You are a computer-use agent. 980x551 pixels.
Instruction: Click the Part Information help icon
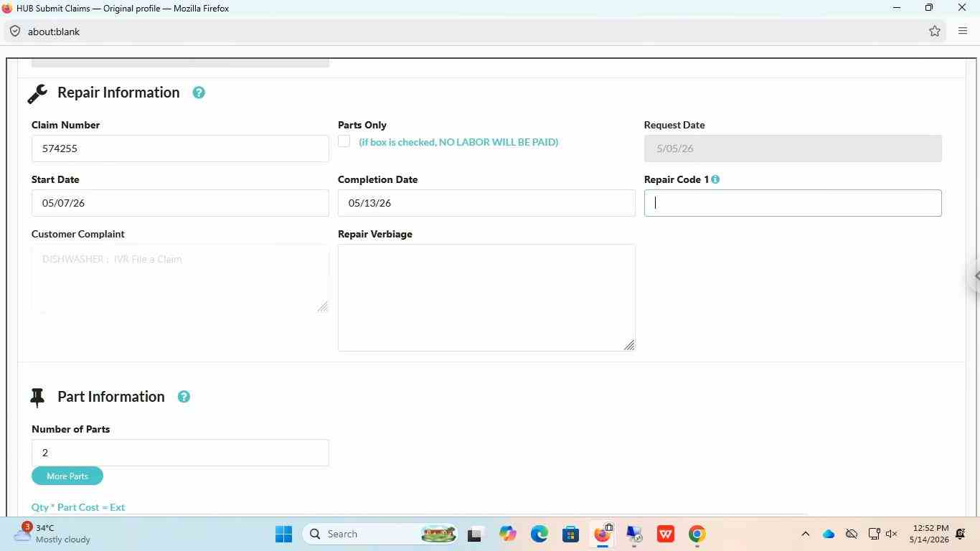tap(184, 397)
